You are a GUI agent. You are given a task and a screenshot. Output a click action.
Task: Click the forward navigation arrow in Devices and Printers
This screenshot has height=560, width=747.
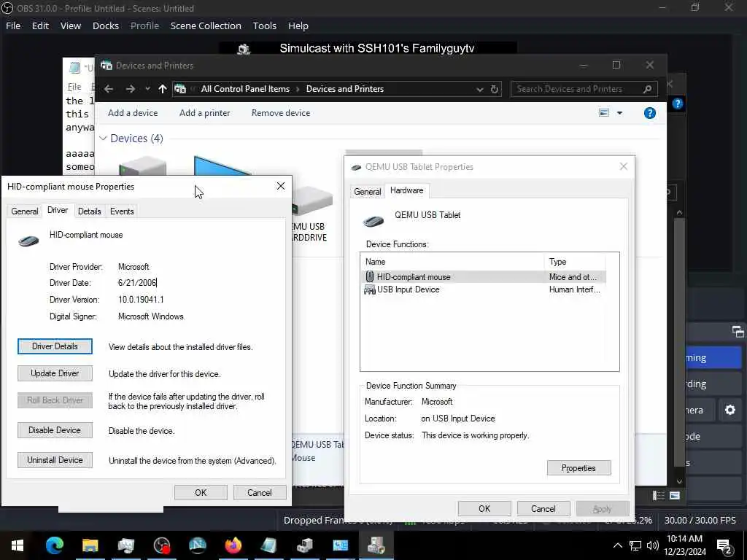point(130,89)
